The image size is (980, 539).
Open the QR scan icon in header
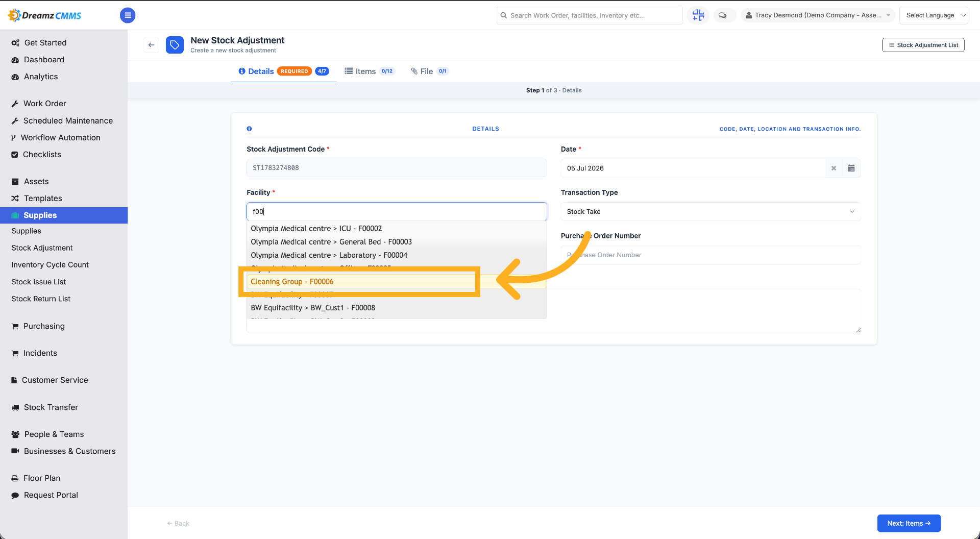(x=698, y=15)
